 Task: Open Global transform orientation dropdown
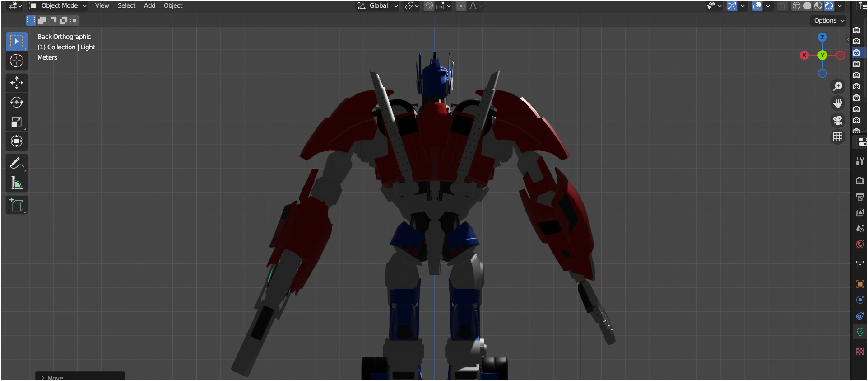click(378, 6)
